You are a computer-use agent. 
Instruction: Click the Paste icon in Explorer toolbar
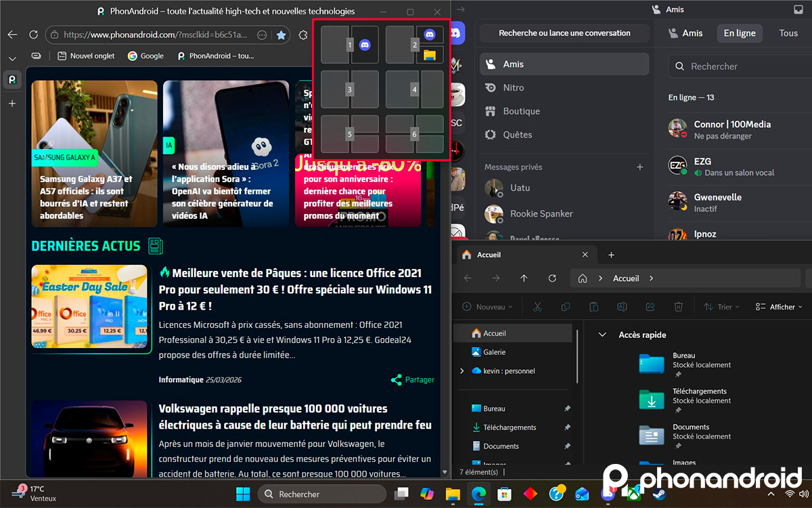pos(594,307)
